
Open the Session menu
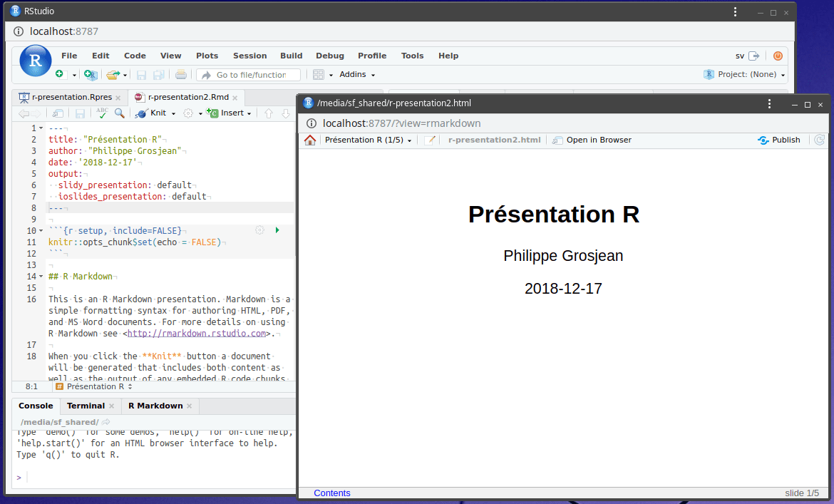tap(250, 56)
